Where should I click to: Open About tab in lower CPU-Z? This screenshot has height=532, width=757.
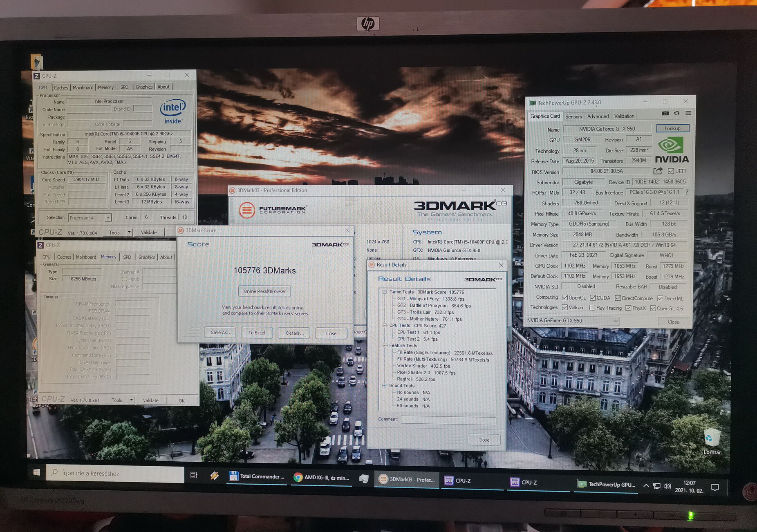[166, 257]
